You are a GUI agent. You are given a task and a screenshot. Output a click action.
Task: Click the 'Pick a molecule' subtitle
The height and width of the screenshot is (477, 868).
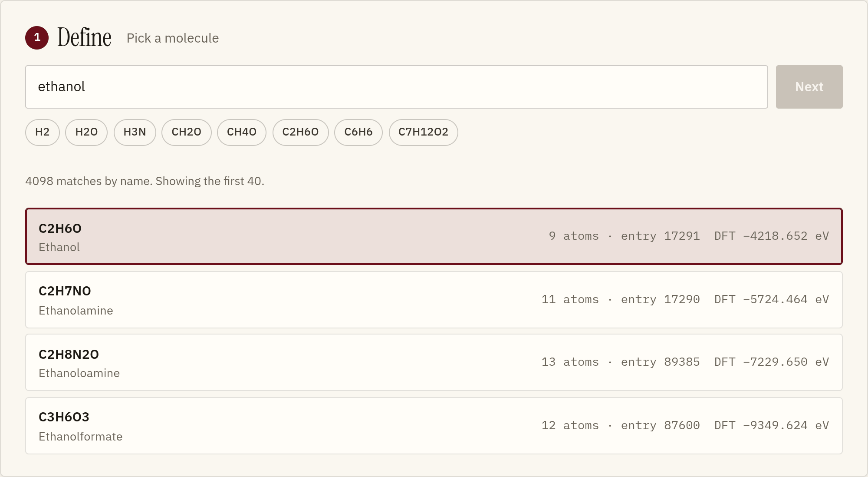click(173, 38)
